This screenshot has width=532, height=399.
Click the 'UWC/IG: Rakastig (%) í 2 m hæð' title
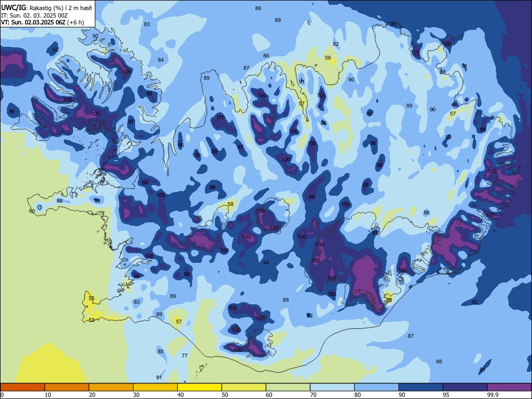point(46,7)
